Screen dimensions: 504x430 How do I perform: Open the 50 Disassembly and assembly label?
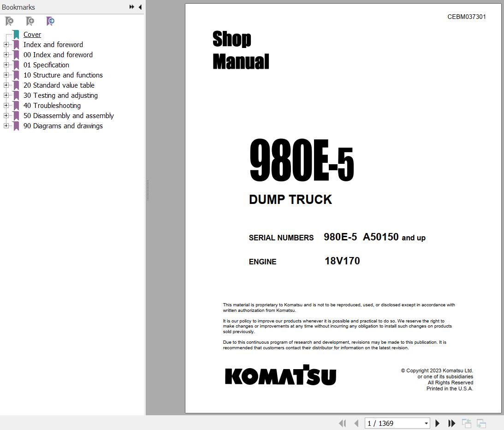(x=68, y=115)
